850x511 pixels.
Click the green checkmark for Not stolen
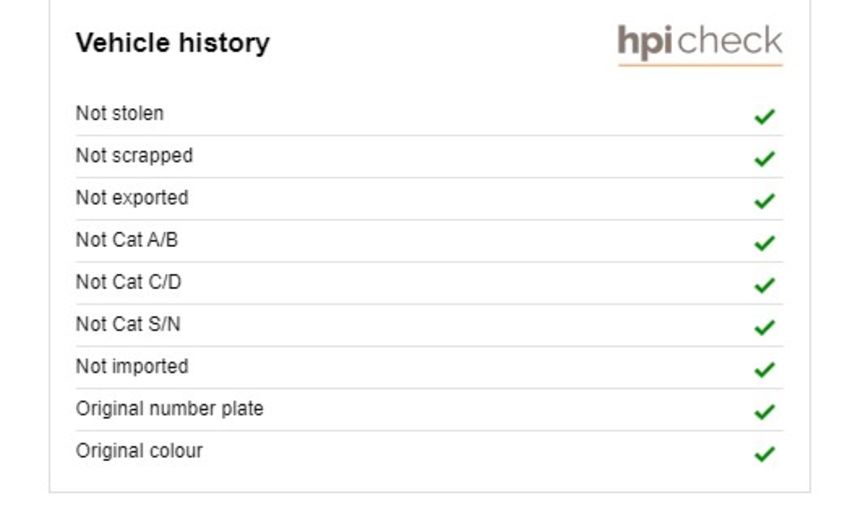(x=764, y=116)
